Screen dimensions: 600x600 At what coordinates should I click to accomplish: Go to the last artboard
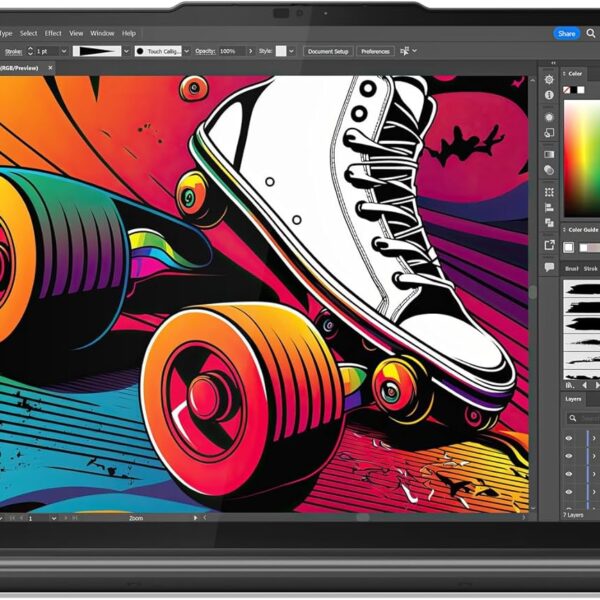tap(75, 518)
